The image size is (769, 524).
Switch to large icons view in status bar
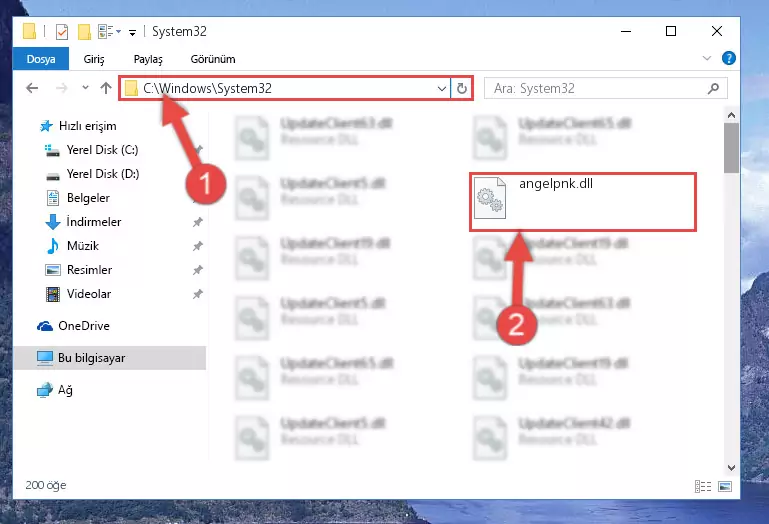(x=724, y=486)
